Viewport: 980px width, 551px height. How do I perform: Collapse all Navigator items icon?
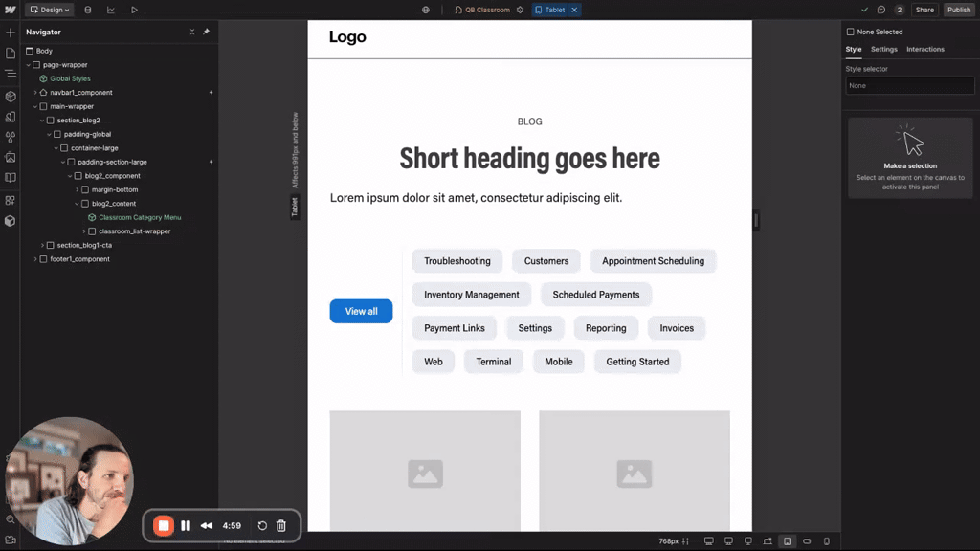click(191, 32)
